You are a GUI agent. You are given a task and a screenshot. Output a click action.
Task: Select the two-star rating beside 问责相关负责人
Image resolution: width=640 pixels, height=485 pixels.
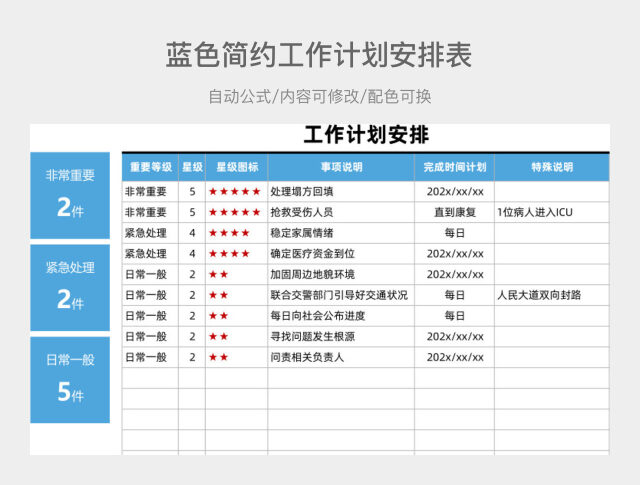(219, 357)
